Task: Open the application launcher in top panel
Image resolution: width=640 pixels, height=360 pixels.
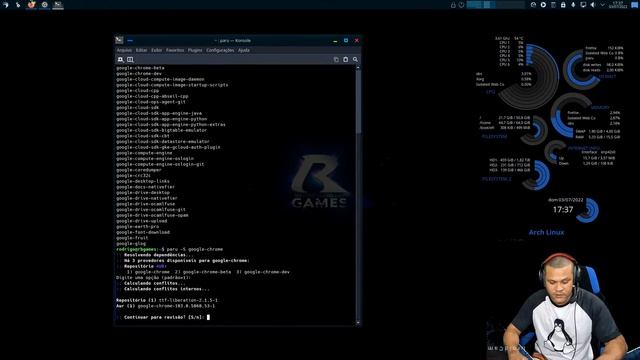Action: tap(5, 5)
